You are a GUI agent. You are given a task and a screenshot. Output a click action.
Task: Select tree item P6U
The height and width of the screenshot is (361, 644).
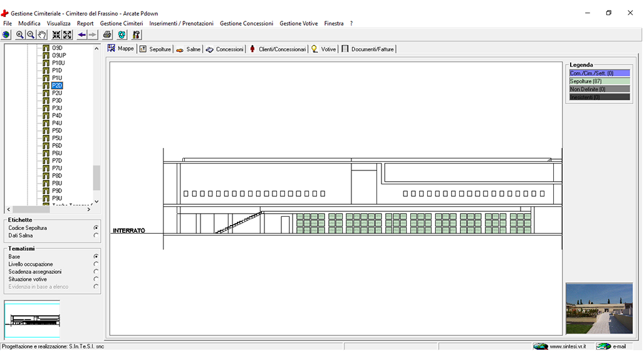(57, 153)
